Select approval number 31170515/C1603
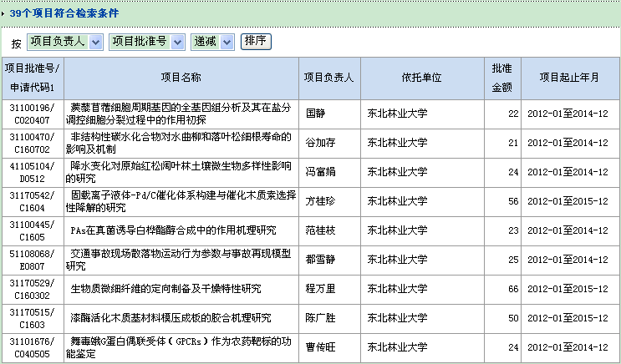The image size is (621, 364). [32, 319]
